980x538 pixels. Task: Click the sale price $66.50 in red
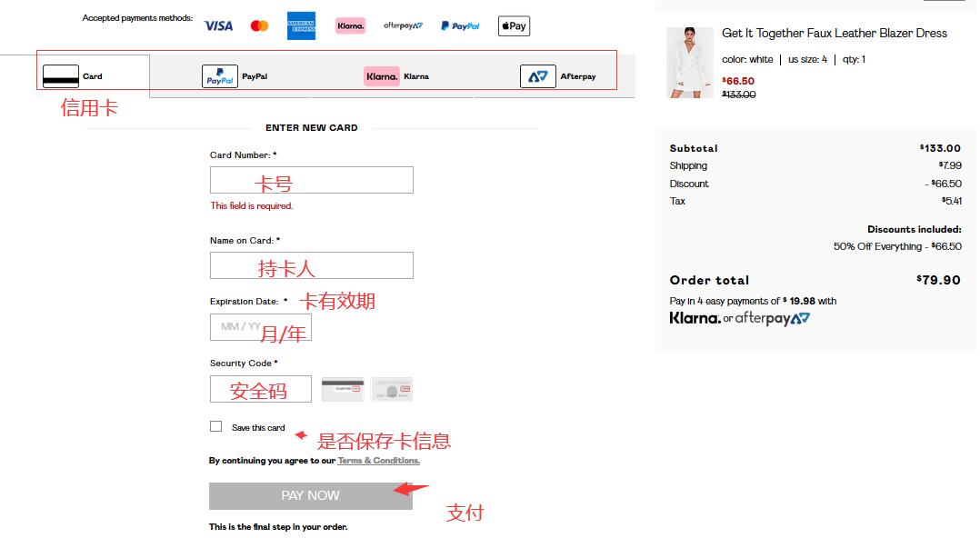(738, 81)
